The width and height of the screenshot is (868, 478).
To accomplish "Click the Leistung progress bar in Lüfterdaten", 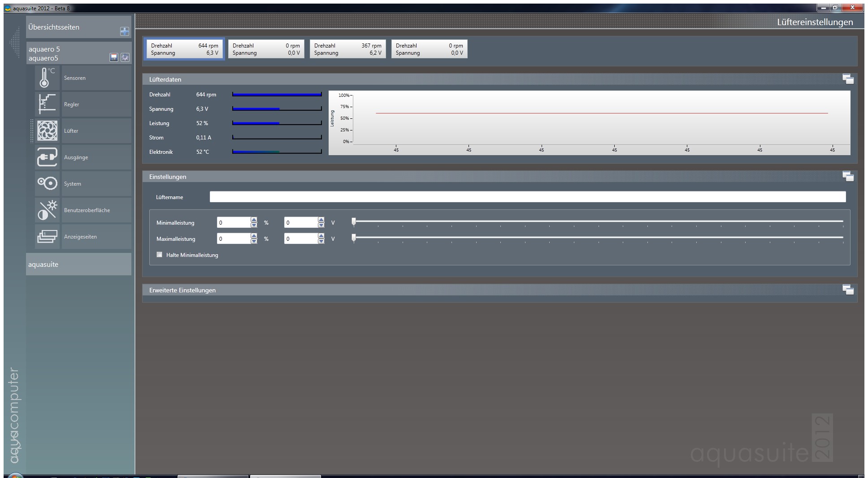I will pos(277,123).
